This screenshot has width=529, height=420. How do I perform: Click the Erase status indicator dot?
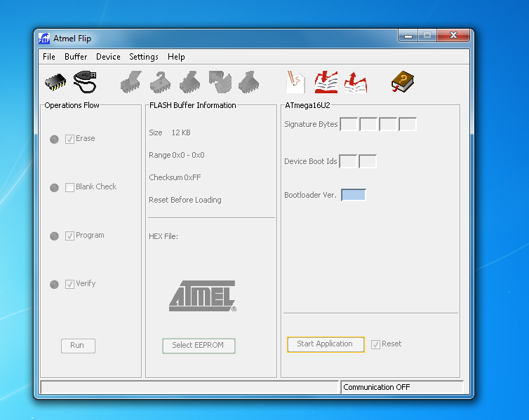[x=54, y=140]
